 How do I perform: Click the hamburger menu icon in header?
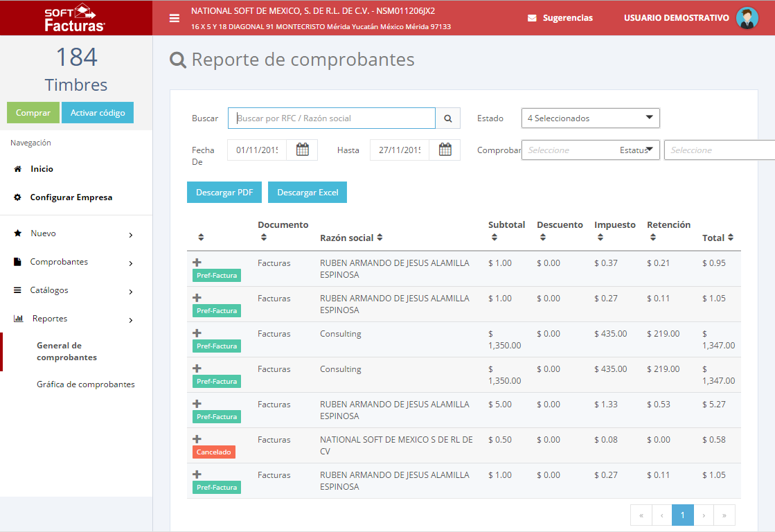pyautogui.click(x=175, y=18)
